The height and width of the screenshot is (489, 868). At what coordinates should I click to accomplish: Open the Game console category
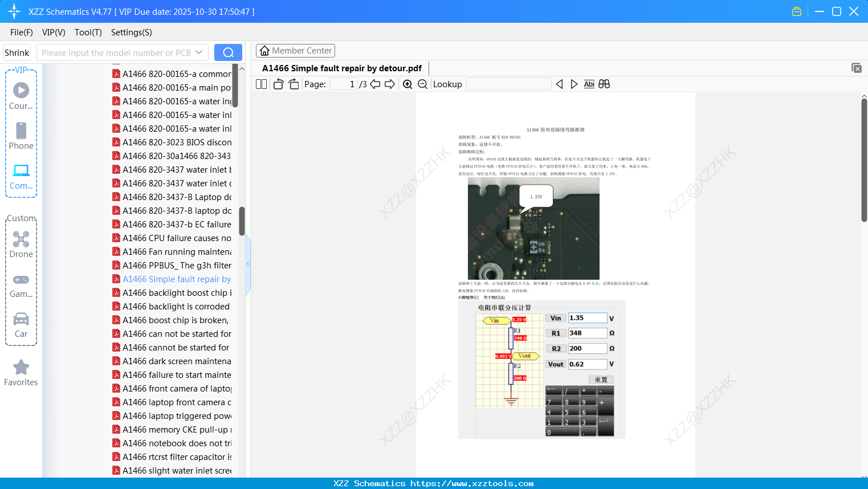click(21, 286)
